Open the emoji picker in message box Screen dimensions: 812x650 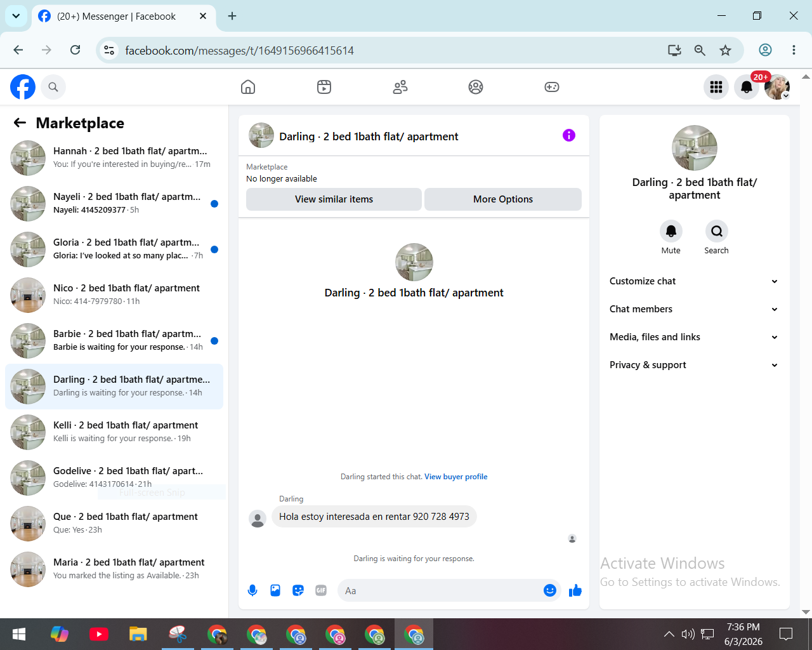(x=550, y=590)
